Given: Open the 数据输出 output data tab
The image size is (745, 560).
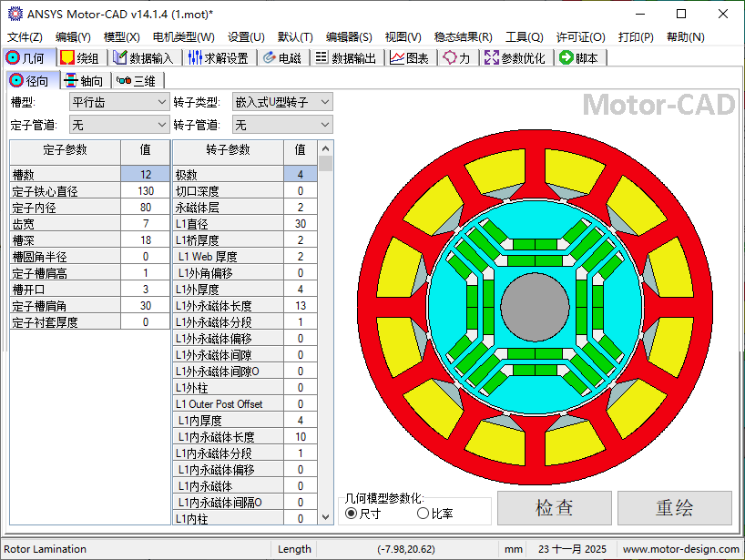Looking at the screenshot, I should pos(346,58).
